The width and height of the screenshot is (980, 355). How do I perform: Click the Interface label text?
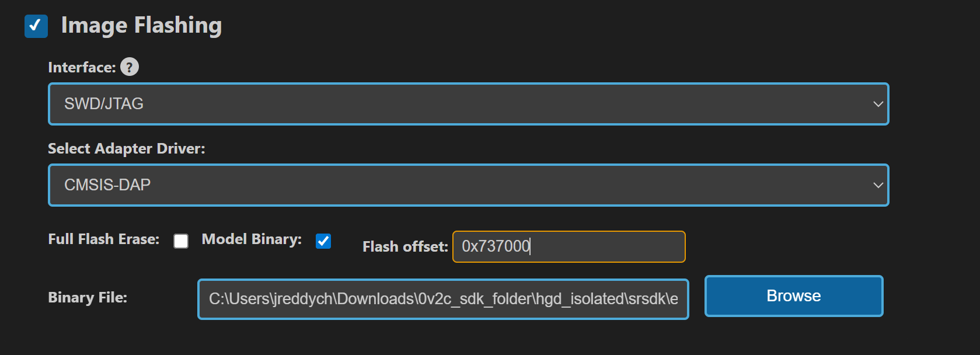pyautogui.click(x=82, y=68)
